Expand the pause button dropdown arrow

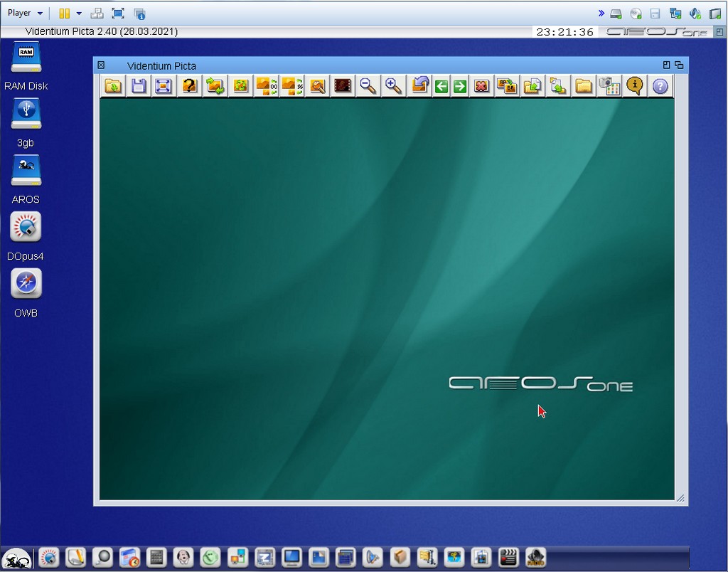pyautogui.click(x=79, y=13)
